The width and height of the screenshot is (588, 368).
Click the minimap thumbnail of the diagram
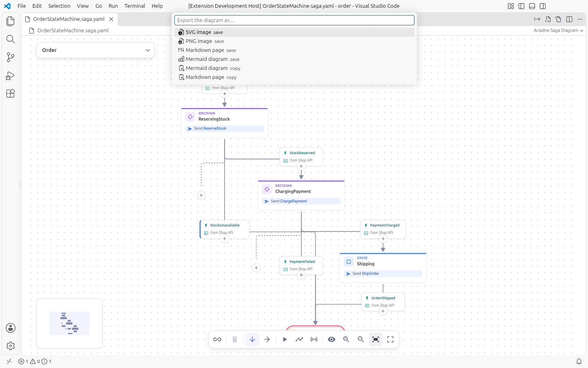coord(69,323)
